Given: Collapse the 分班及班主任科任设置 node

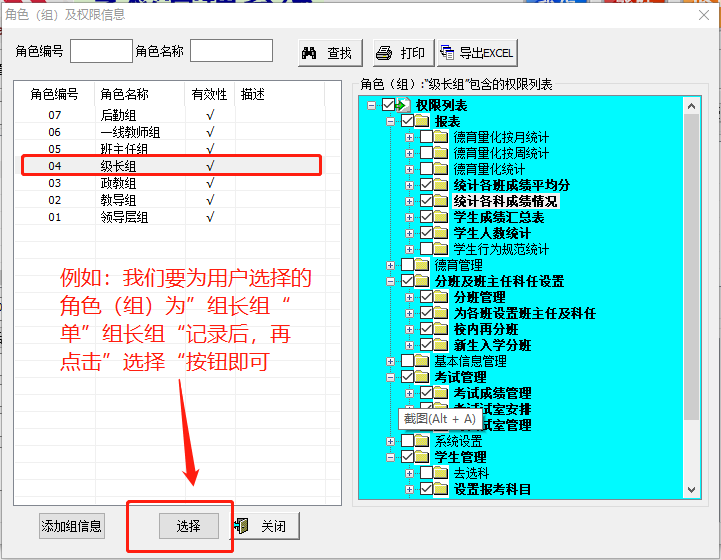Looking at the screenshot, I should point(390,281).
